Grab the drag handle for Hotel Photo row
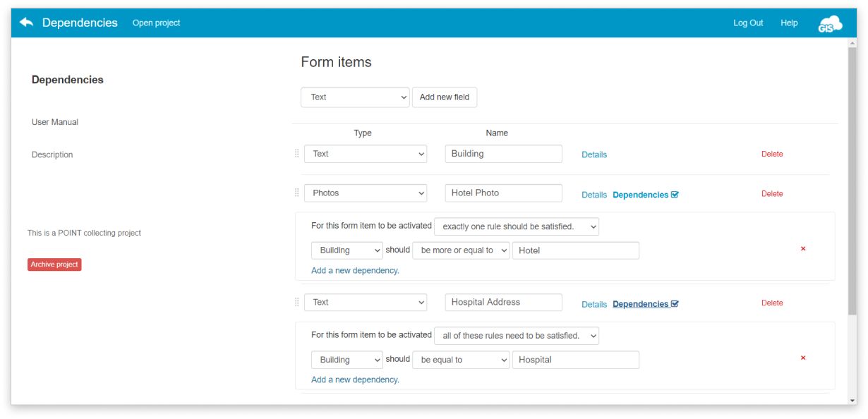Screen dimensions: 868x419 point(296,193)
